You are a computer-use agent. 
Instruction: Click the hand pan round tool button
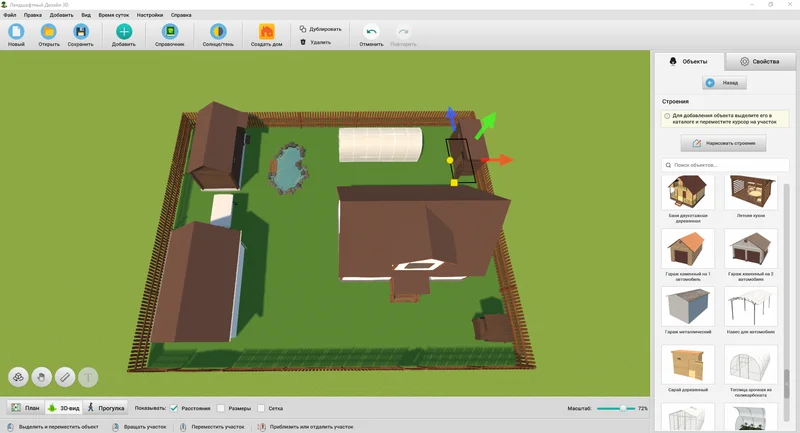[41, 377]
